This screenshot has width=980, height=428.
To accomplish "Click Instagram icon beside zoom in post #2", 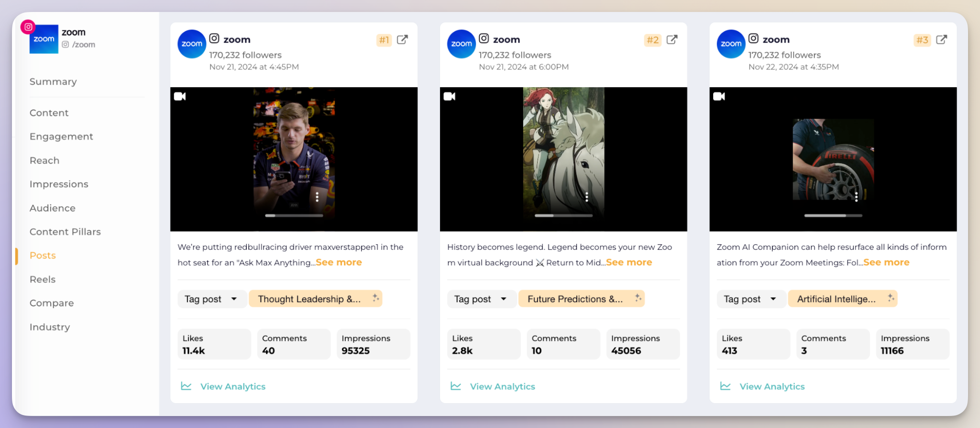I will click(x=484, y=38).
